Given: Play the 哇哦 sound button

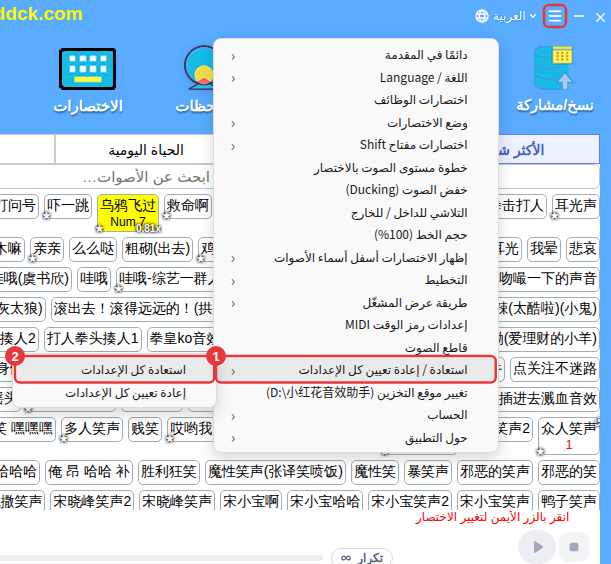Looking at the screenshot, I should (x=94, y=279).
